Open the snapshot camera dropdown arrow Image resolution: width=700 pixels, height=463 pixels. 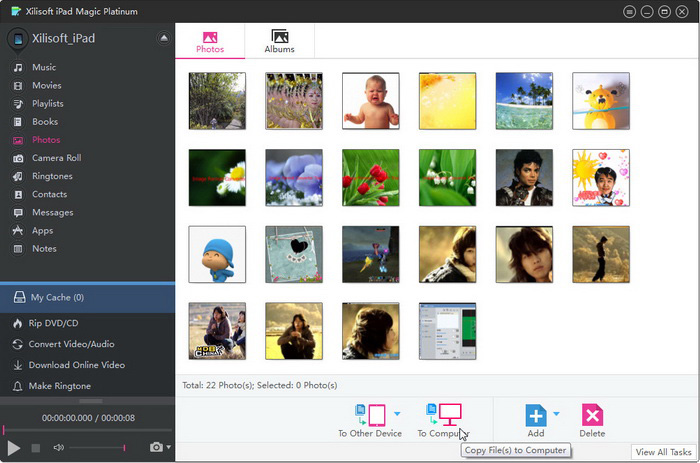[x=169, y=448]
